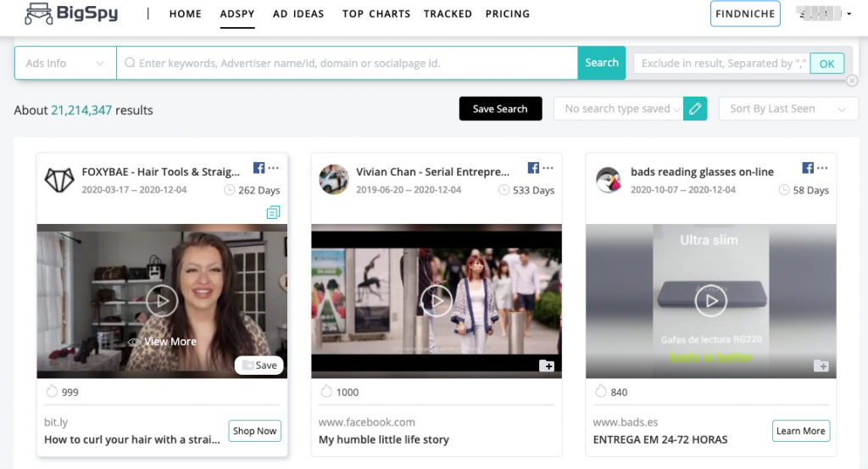Click the like icon with 999 count
This screenshot has height=469, width=868.
(52, 392)
